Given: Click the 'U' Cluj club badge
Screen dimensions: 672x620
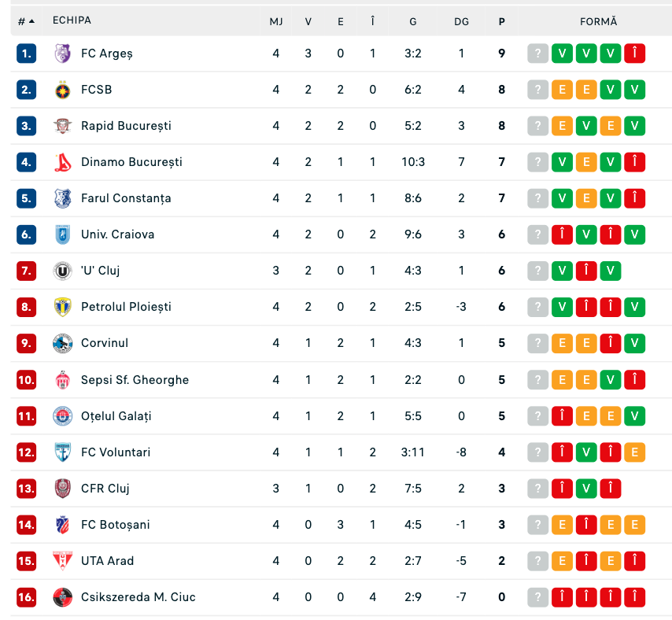Looking at the screenshot, I should pos(63,271).
